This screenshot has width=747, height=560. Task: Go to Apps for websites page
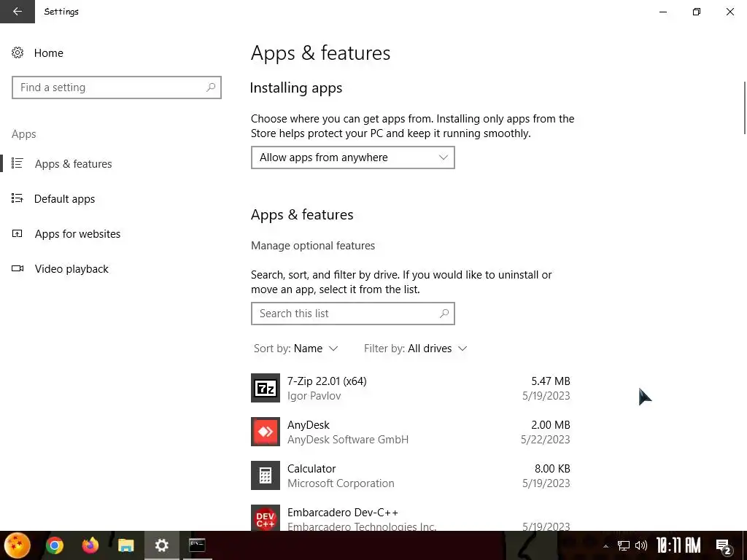coord(77,234)
